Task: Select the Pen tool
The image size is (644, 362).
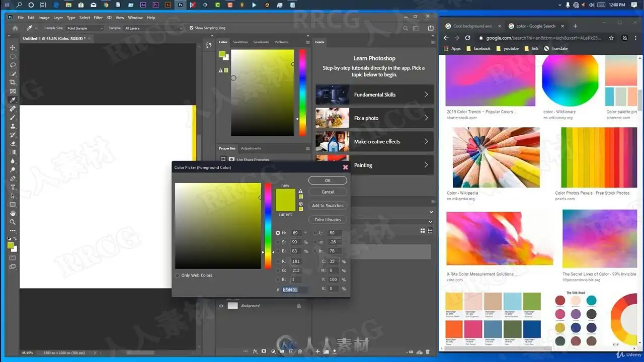Action: [13, 178]
